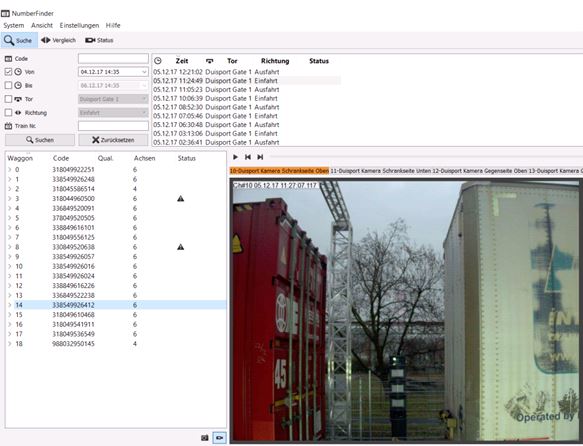Switch to the Status camera tab
Screen dimensions: 583x446
coord(99,40)
